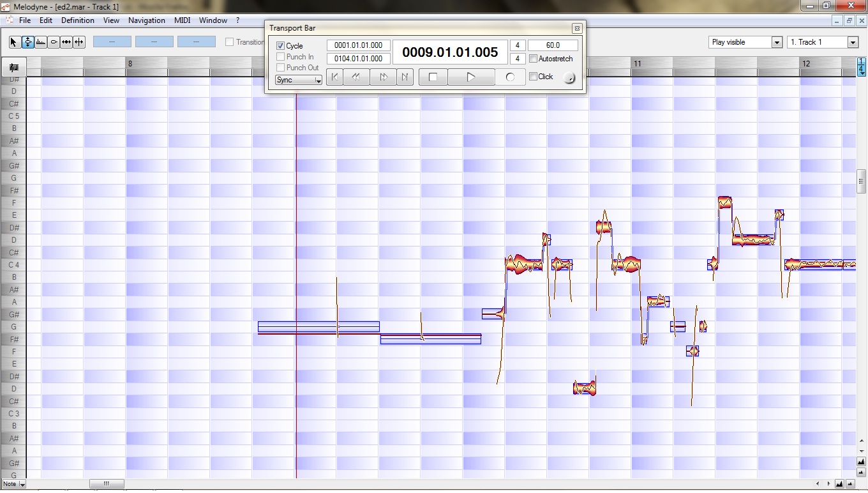Click the horizontal scrollbar at the bottom
Screen dimensions: 868x493
[107, 484]
